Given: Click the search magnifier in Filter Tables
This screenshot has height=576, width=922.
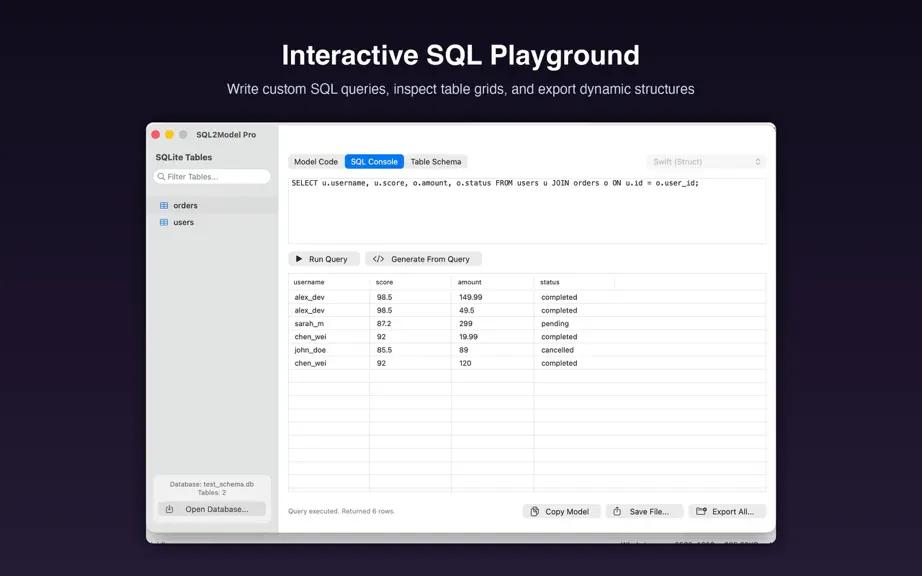Looking at the screenshot, I should tap(161, 176).
